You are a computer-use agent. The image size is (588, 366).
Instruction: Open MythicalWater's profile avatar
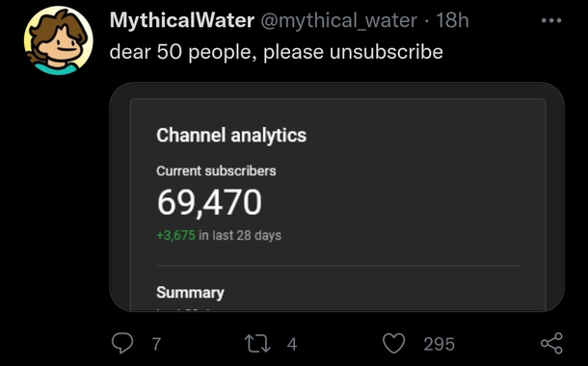(59, 40)
